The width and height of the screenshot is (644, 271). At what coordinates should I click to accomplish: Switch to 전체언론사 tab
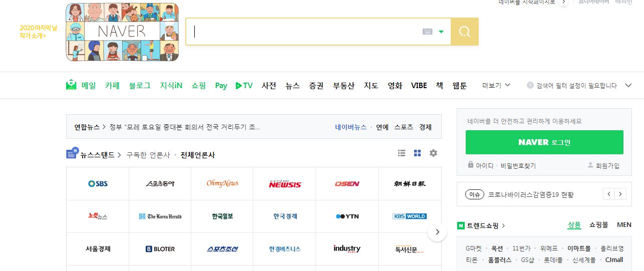click(x=198, y=155)
